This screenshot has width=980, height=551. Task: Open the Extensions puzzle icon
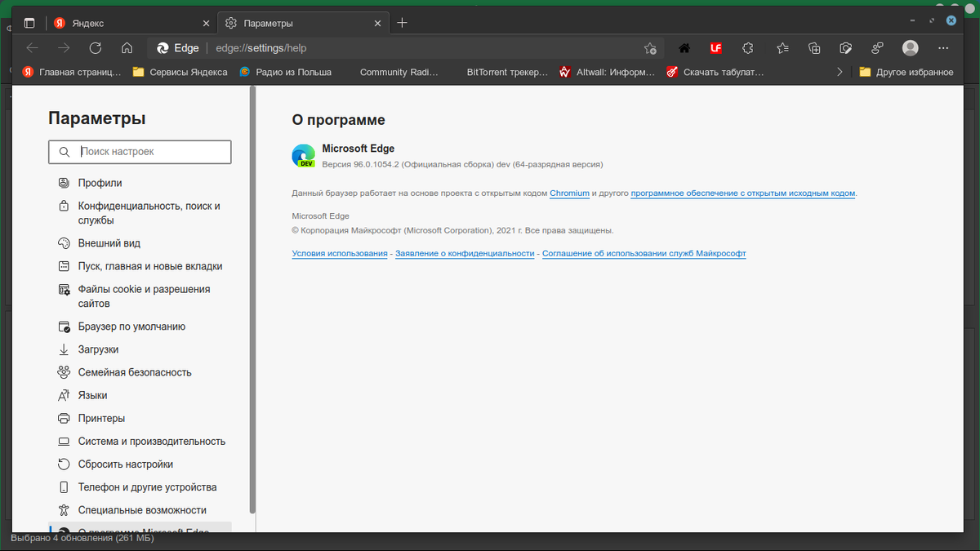[747, 48]
